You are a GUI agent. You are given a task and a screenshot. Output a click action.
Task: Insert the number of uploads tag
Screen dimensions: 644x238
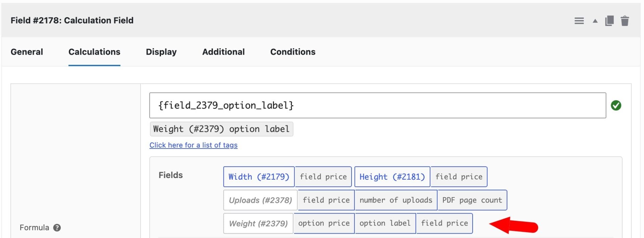(x=396, y=200)
